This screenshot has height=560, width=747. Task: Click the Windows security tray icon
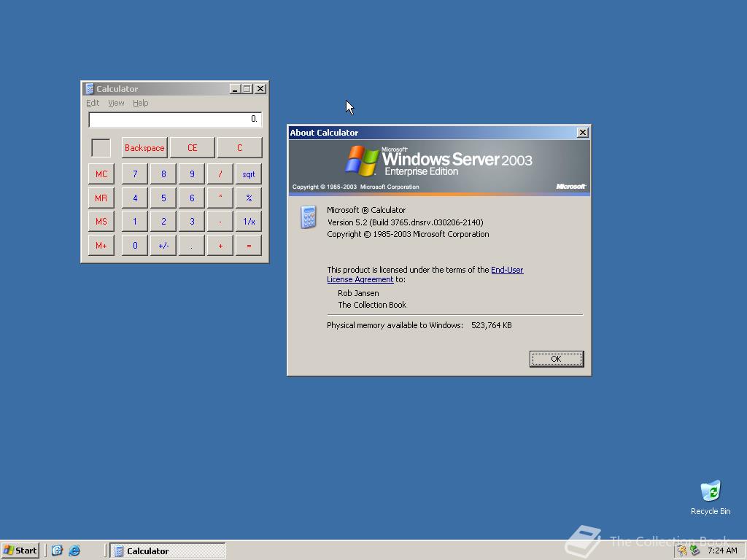pos(682,551)
